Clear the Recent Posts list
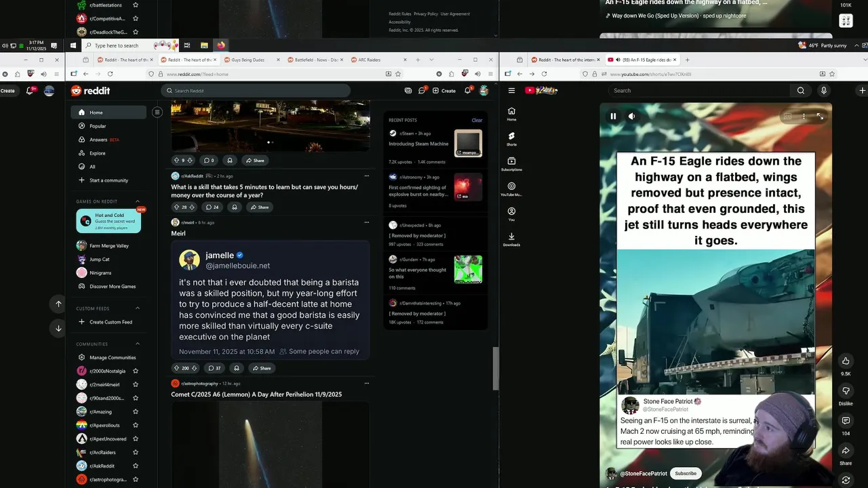This screenshot has width=868, height=488. [477, 120]
